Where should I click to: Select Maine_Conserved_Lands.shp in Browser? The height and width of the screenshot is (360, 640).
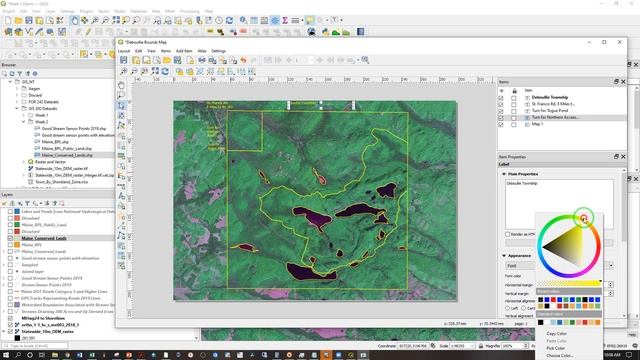tap(67, 155)
